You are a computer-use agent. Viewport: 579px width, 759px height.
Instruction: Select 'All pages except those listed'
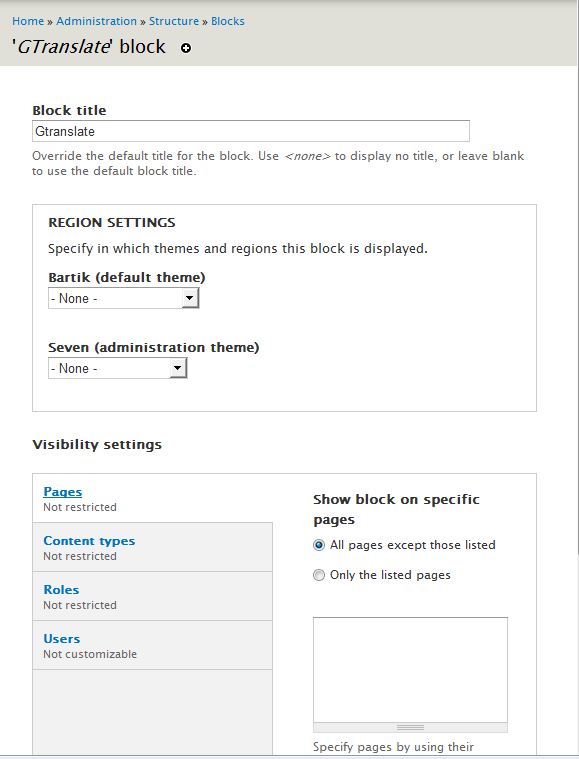319,545
